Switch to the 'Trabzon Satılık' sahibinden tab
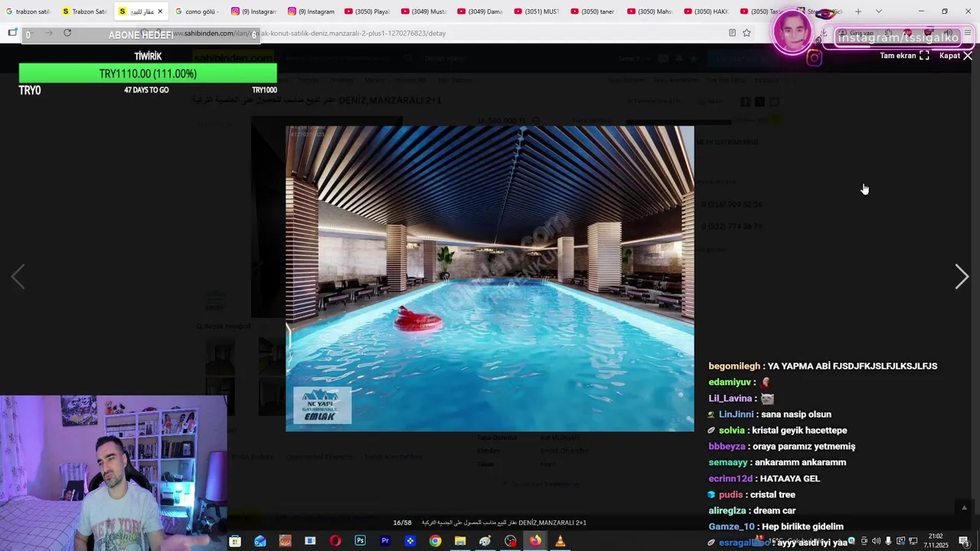This screenshot has width=980, height=551. (x=84, y=11)
